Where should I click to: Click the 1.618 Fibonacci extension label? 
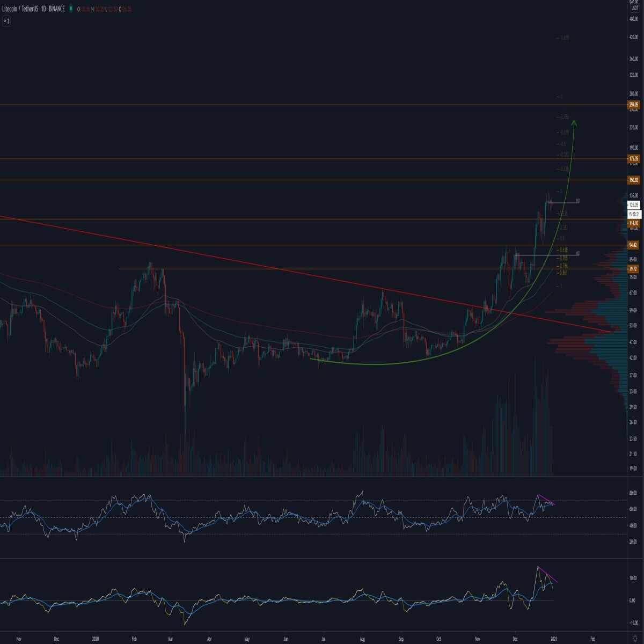563,38
